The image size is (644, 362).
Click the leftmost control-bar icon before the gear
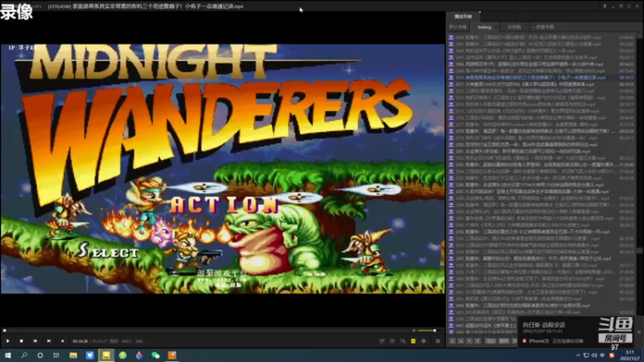point(382,341)
